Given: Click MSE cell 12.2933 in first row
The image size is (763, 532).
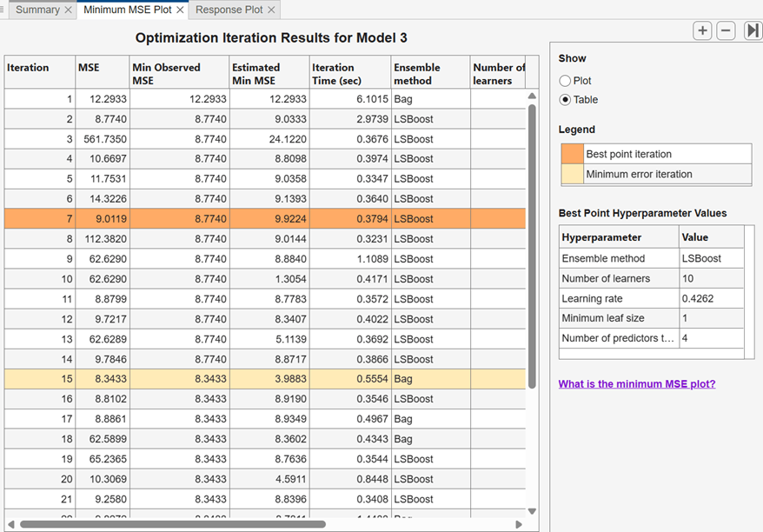Looking at the screenshot, I should [103, 99].
